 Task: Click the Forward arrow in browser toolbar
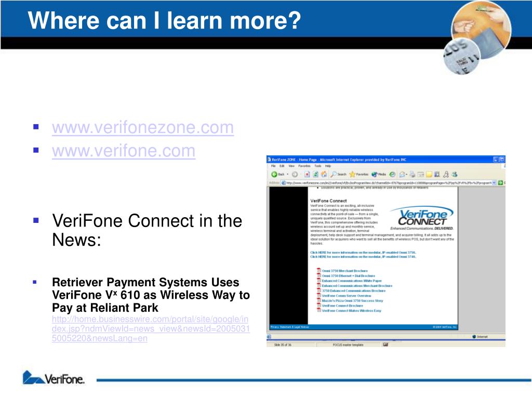295,175
